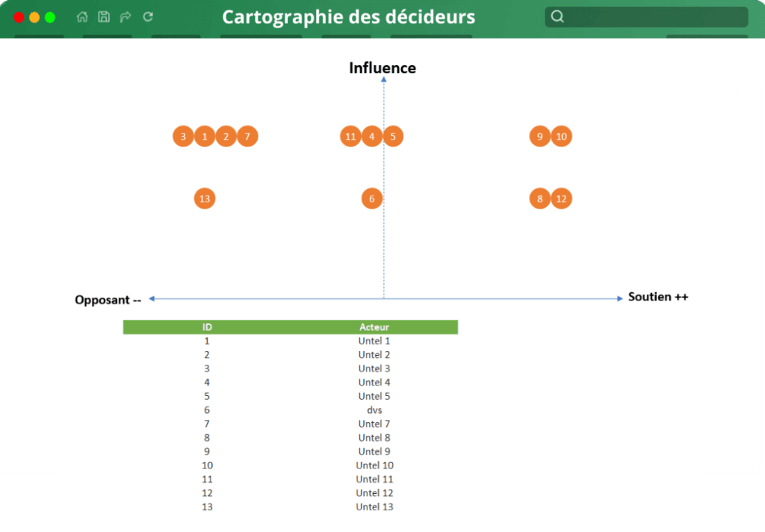Click the share arrow icon
This screenshot has height=532, width=765.
(126, 17)
